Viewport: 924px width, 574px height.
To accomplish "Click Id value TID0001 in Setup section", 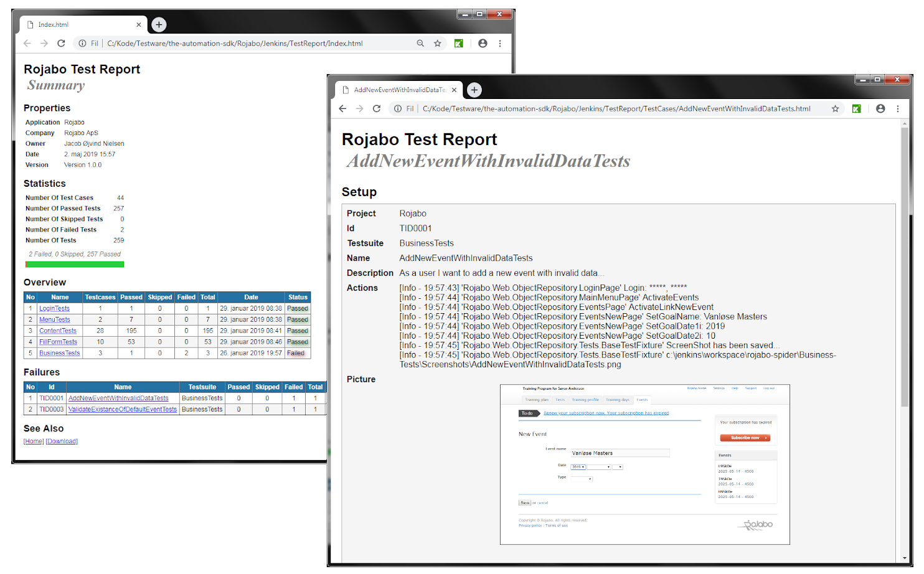I will click(x=415, y=228).
